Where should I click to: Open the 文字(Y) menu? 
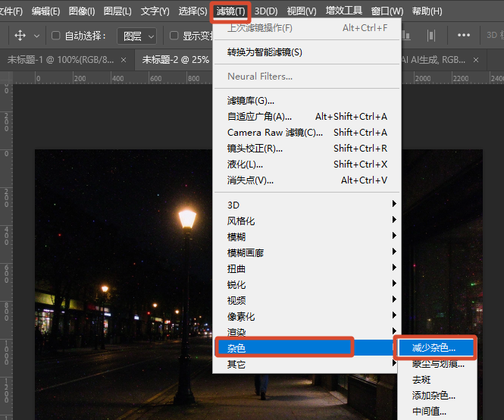click(x=155, y=11)
